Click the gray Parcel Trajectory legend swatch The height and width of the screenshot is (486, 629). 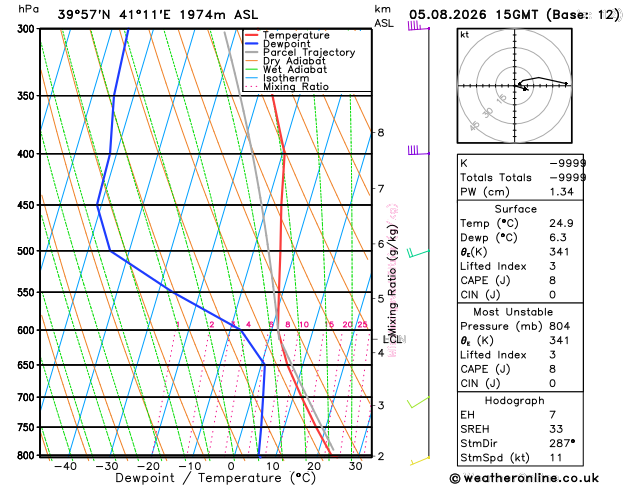coord(252,53)
